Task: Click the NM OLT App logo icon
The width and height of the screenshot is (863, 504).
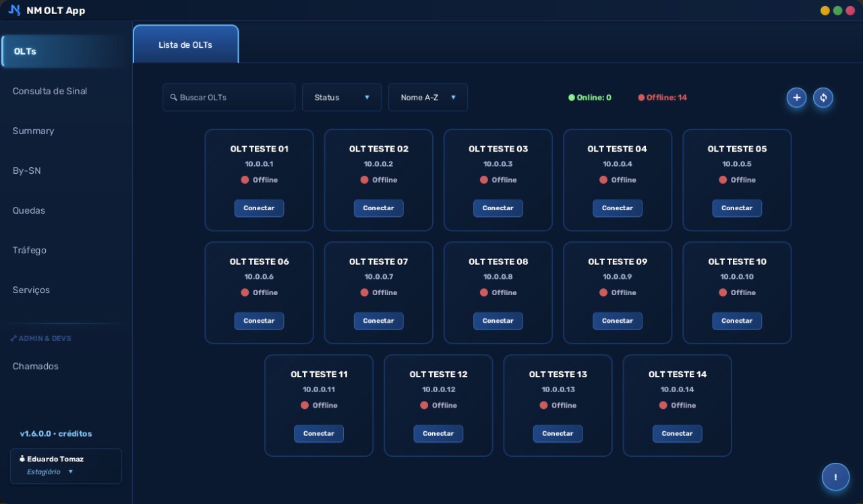Action: tap(14, 10)
